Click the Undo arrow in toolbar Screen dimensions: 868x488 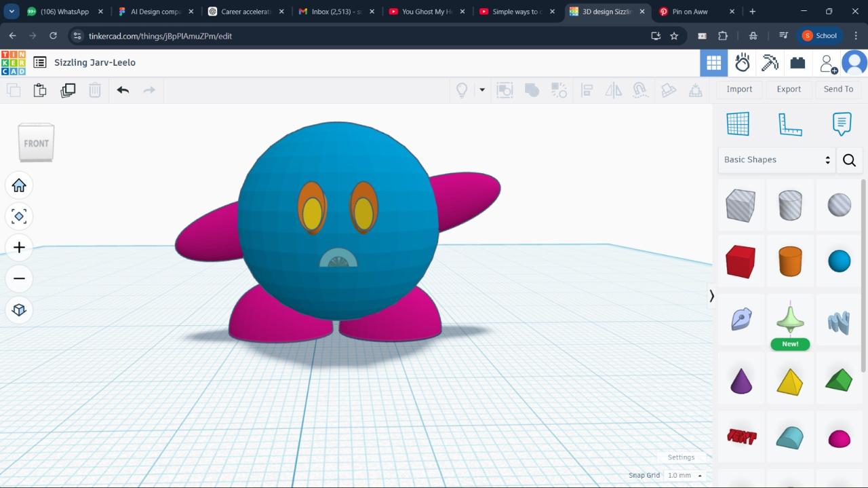click(123, 90)
